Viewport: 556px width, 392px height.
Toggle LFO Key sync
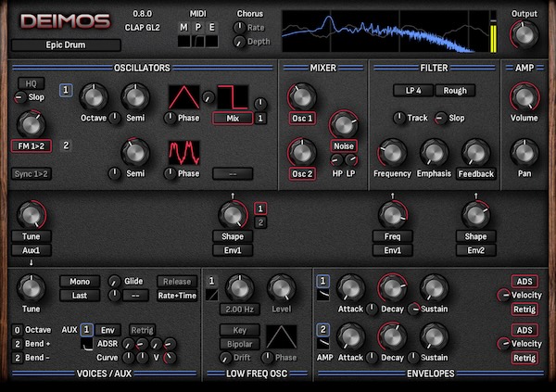coord(240,330)
